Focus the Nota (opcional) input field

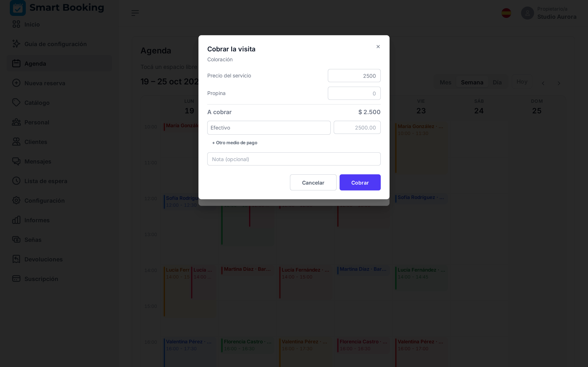coord(294,159)
